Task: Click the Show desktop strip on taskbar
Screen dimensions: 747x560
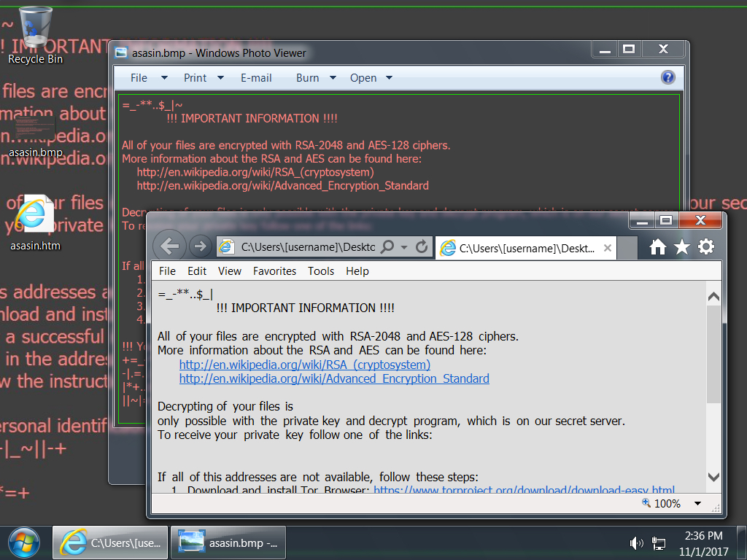Action: 741,542
